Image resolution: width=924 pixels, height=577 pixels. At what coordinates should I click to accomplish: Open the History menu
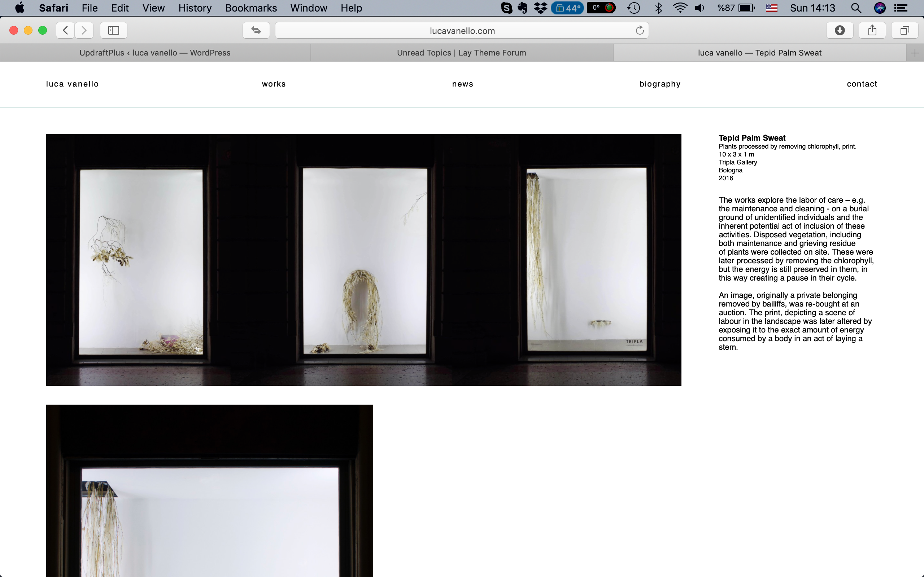195,8
